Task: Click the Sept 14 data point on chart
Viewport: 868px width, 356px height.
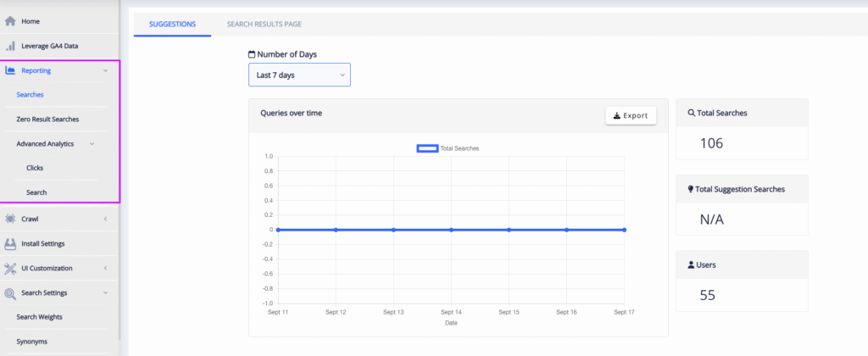Action: pyautogui.click(x=451, y=230)
